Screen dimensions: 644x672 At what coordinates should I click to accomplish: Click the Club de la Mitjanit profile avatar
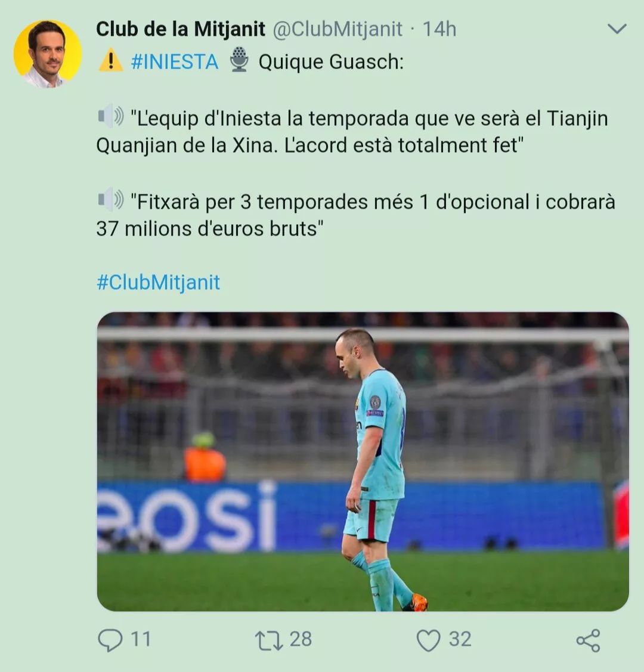coord(48,54)
